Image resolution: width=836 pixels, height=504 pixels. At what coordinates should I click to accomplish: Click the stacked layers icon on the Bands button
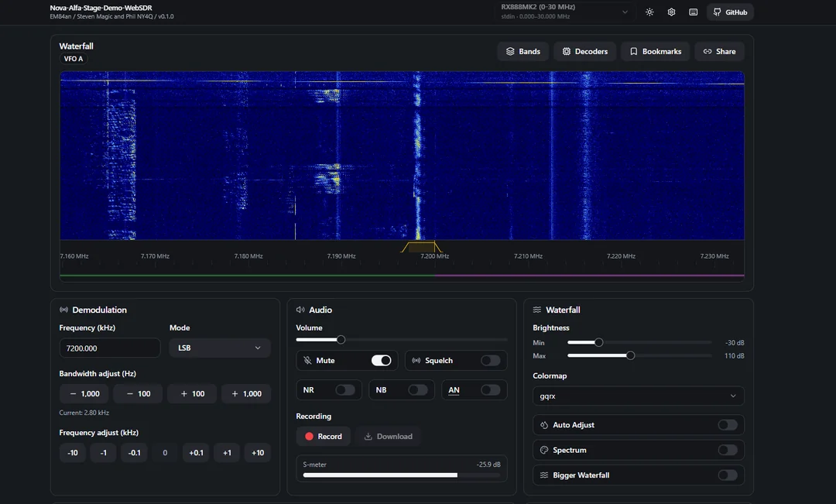coord(510,51)
